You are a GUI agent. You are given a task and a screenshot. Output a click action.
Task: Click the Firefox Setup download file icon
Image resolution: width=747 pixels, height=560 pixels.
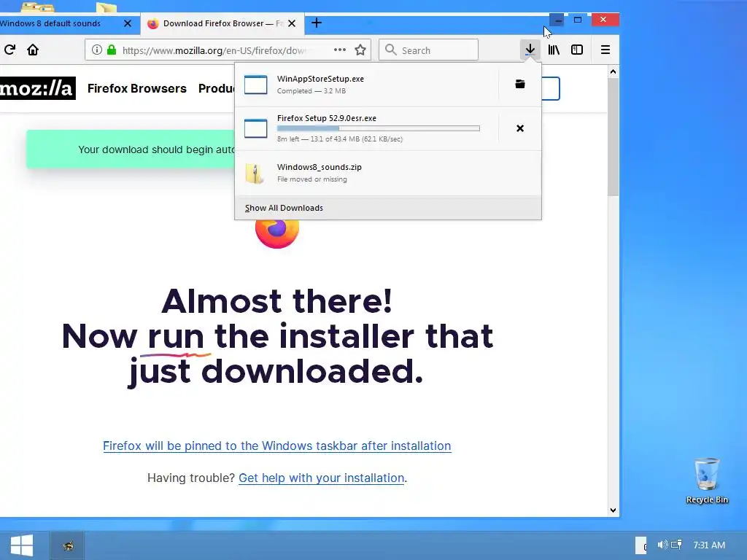click(x=255, y=128)
